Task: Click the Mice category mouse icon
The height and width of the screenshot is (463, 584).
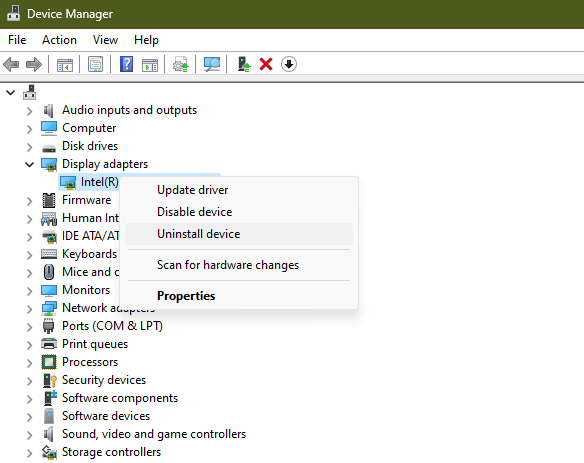Action: (x=49, y=272)
